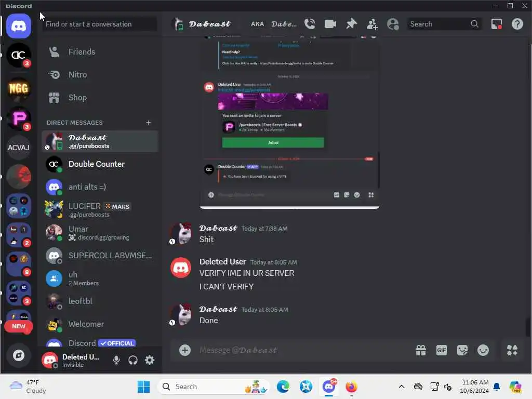Open the Shop page
Screen dimensions: 532x399
click(100, 98)
